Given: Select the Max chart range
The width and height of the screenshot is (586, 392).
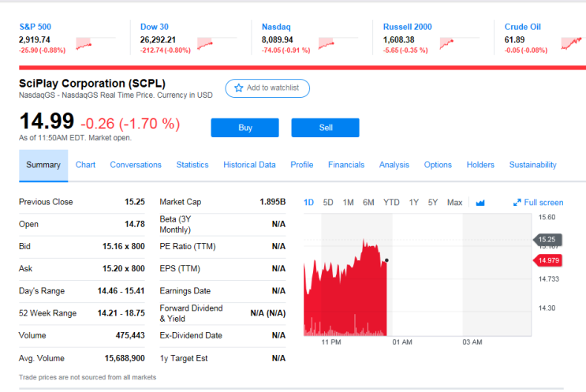Looking at the screenshot, I should click(x=455, y=203).
